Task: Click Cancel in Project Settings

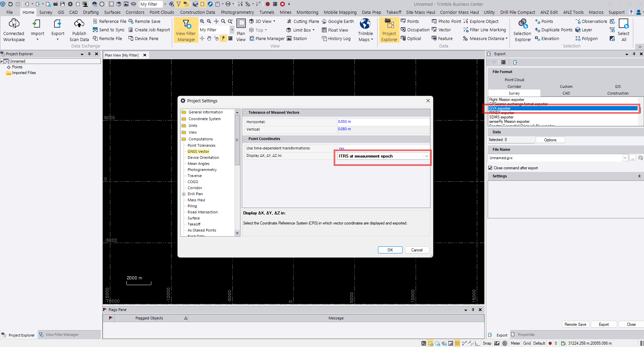Action: pos(417,250)
